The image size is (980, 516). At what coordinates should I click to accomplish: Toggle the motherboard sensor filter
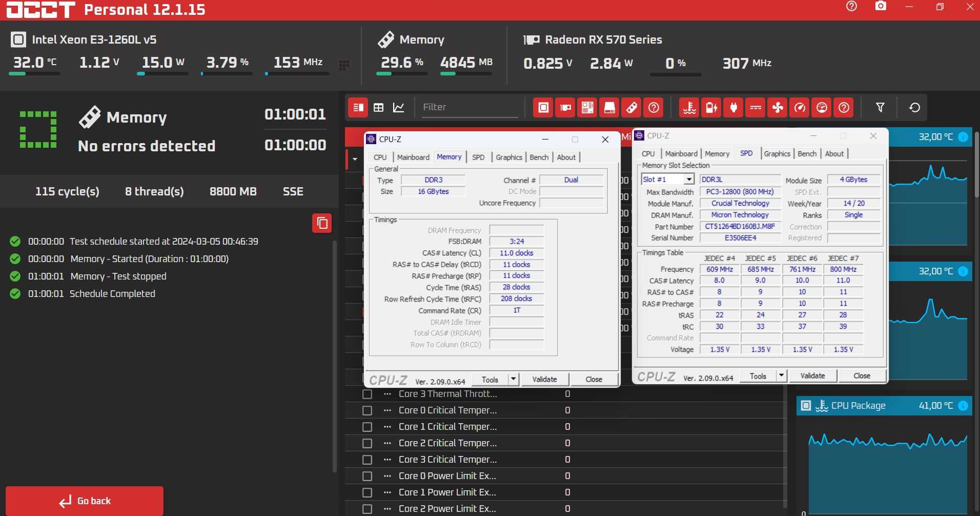point(587,107)
